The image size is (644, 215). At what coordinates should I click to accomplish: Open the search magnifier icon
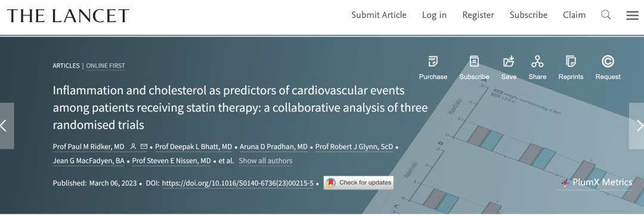coord(606,15)
